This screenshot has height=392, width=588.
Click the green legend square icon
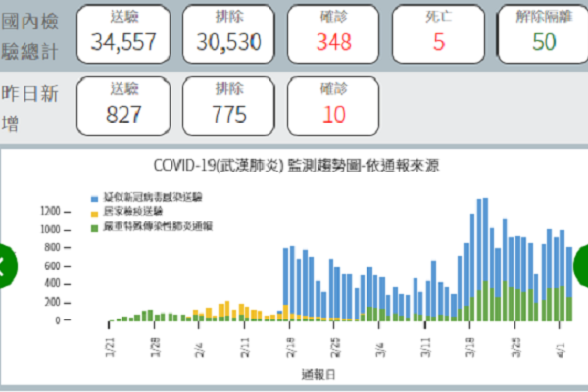point(93,225)
